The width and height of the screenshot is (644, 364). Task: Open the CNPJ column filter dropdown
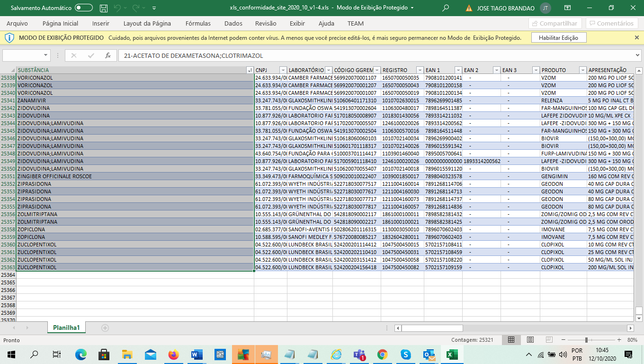click(283, 70)
